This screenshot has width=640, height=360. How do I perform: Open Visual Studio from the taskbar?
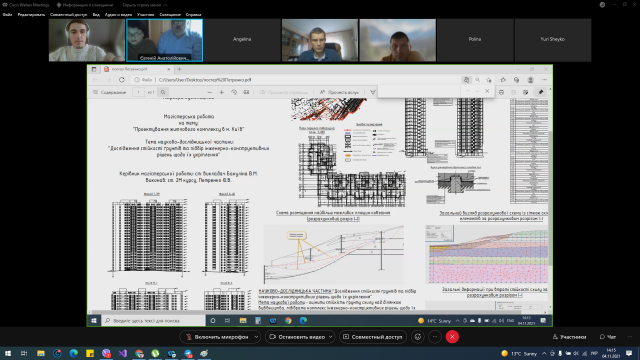click(123, 353)
